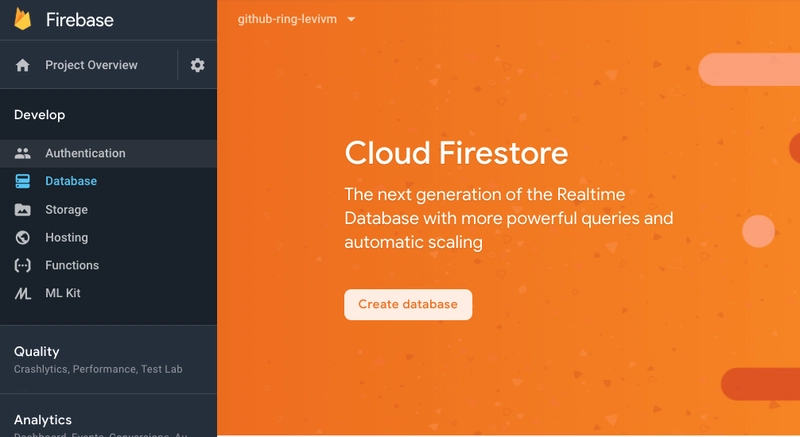
Task: Click the Functions brackets icon
Action: tap(22, 265)
